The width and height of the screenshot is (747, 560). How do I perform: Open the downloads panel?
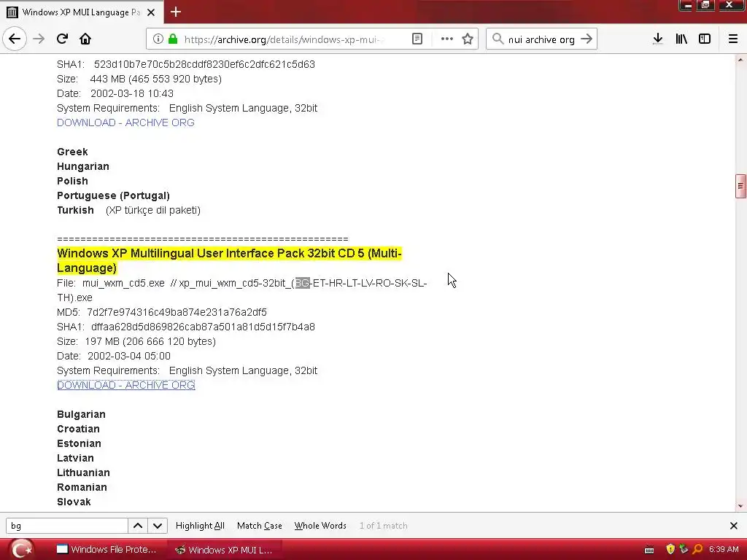[658, 39]
